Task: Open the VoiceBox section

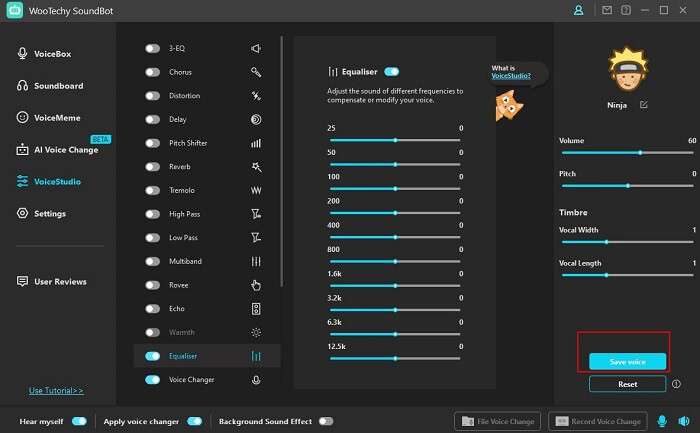Action: 44,54
